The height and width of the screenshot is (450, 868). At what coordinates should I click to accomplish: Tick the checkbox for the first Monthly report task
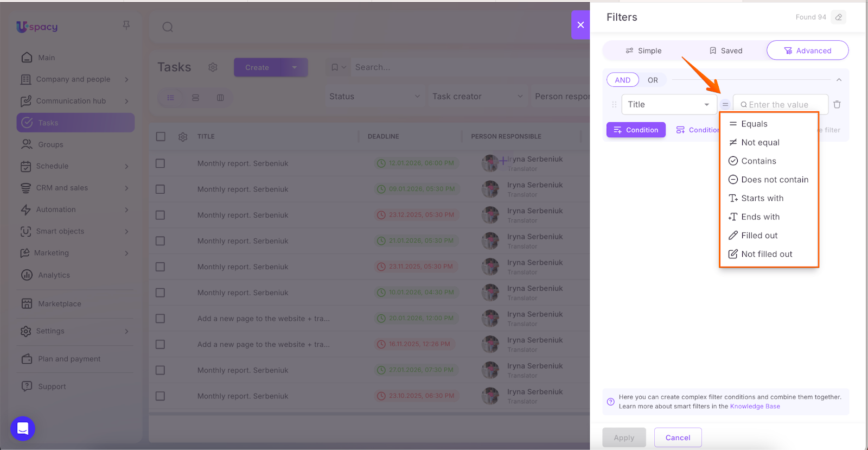(x=161, y=163)
